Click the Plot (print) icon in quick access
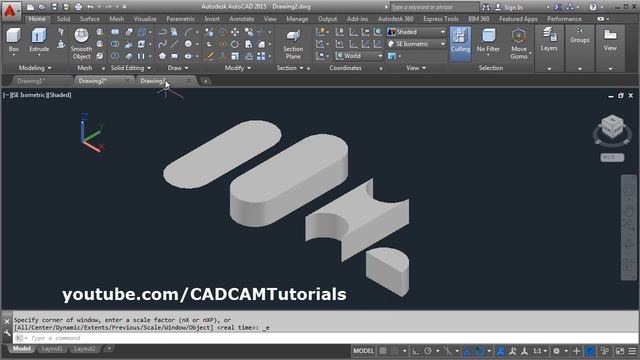This screenshot has width=640, height=360. pyautogui.click(x=78, y=7)
